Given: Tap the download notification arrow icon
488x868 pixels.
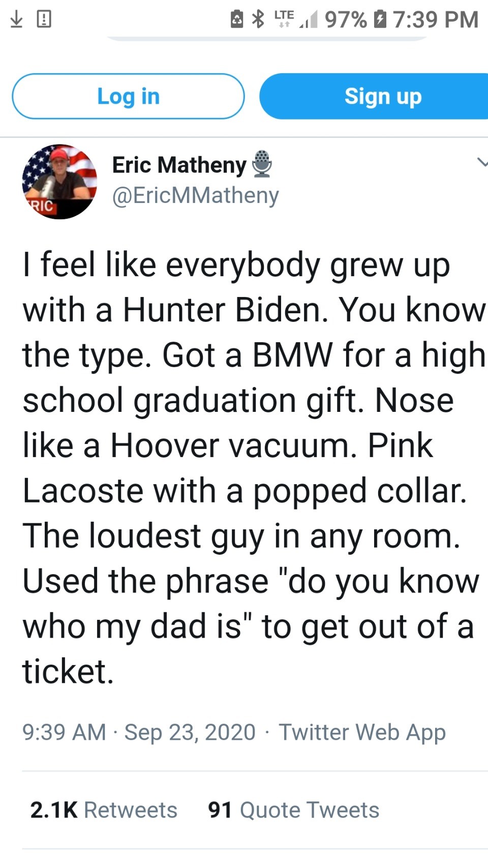Looking at the screenshot, I should click(16, 19).
